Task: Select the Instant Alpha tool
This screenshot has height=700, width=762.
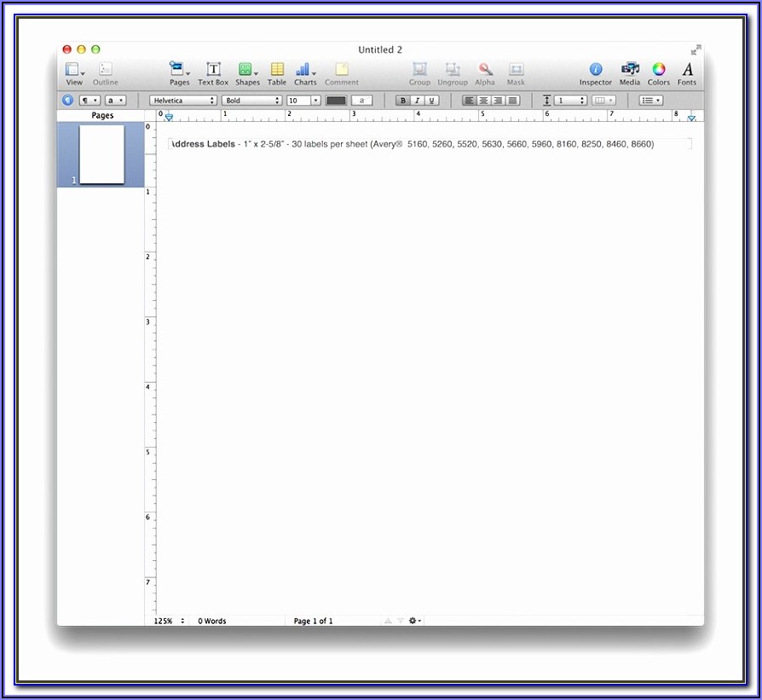Action: (x=485, y=74)
